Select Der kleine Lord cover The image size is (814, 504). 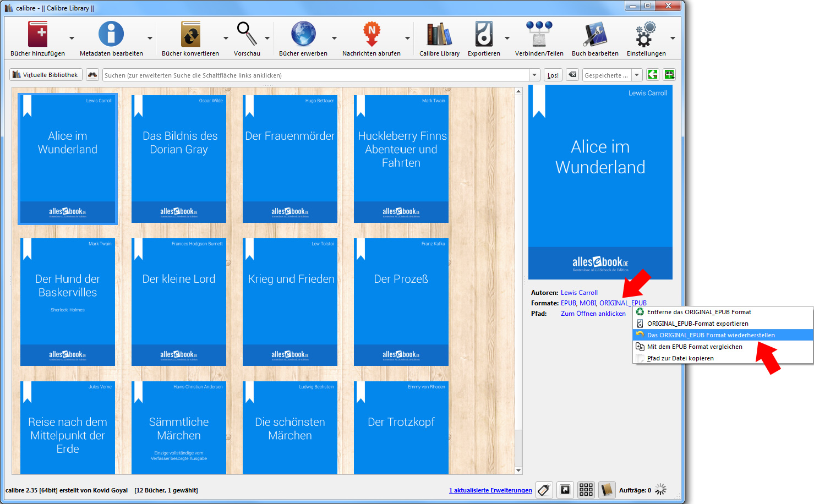click(x=179, y=302)
